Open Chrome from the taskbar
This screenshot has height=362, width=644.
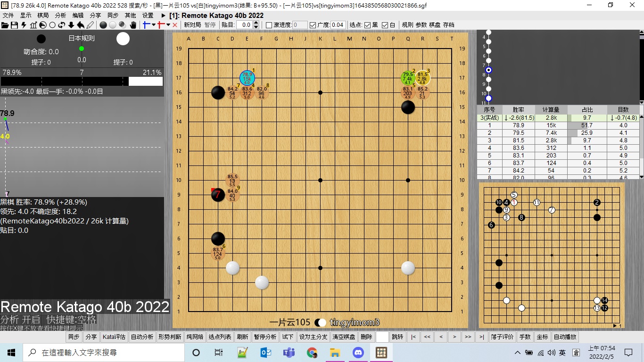point(312,352)
